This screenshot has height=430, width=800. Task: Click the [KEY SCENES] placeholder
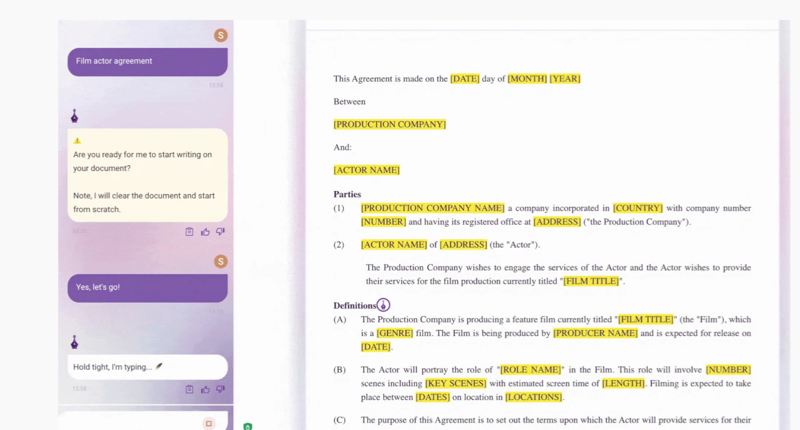[456, 383]
